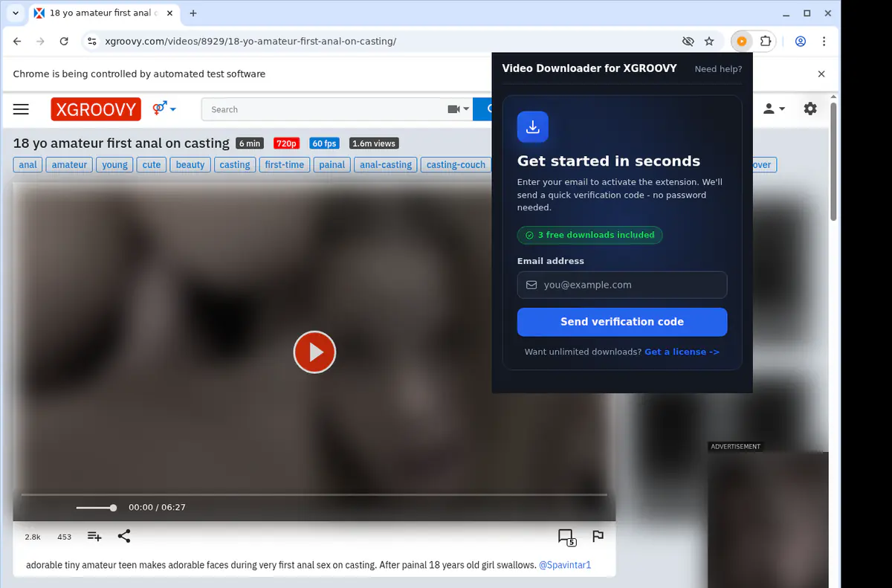Open the Chrome three-dot menu
The width and height of the screenshot is (892, 588).
tap(824, 42)
